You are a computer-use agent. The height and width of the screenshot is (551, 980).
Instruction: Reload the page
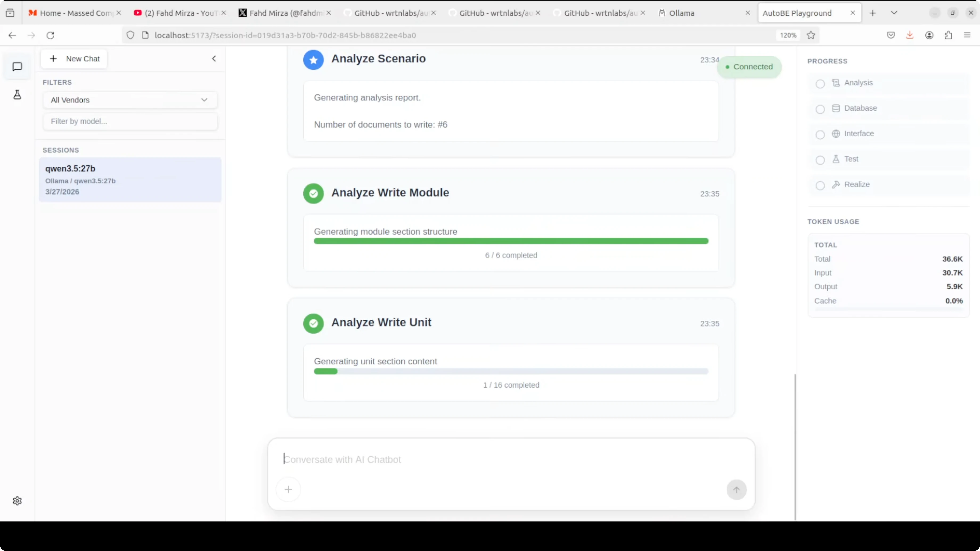(x=50, y=35)
